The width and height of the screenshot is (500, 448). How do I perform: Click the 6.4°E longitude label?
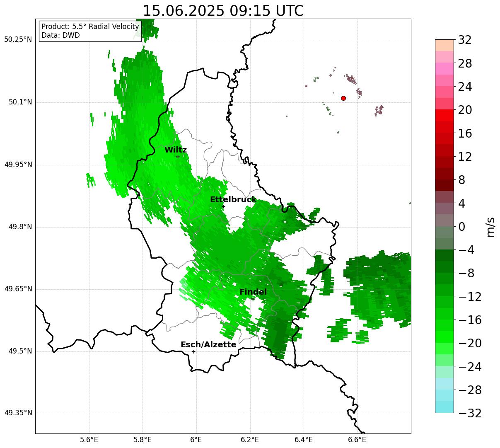(x=303, y=440)
